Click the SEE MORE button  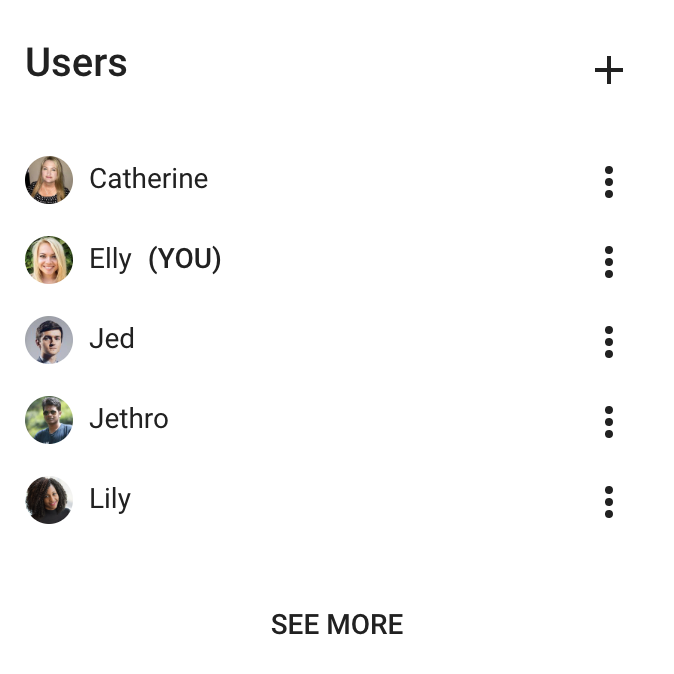(x=337, y=625)
